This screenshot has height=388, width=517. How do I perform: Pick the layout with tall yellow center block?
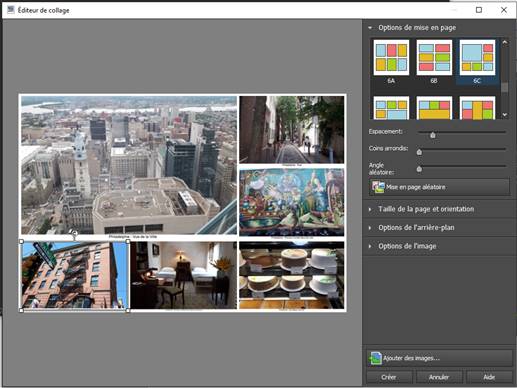(477, 108)
